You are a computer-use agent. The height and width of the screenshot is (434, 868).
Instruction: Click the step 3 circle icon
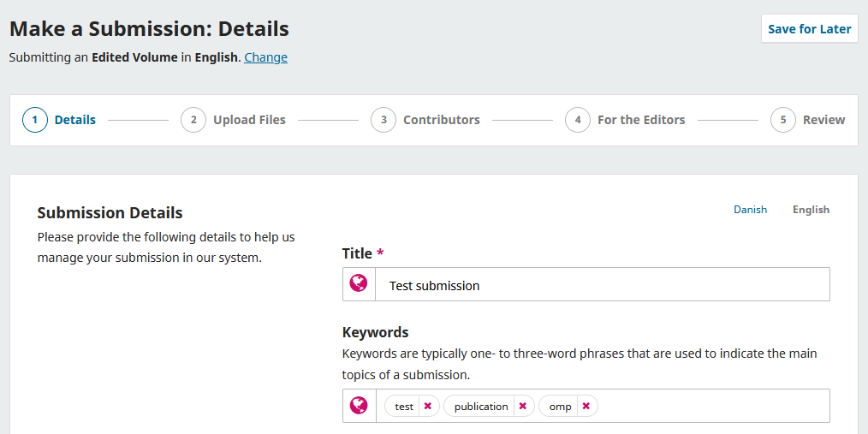click(x=383, y=120)
